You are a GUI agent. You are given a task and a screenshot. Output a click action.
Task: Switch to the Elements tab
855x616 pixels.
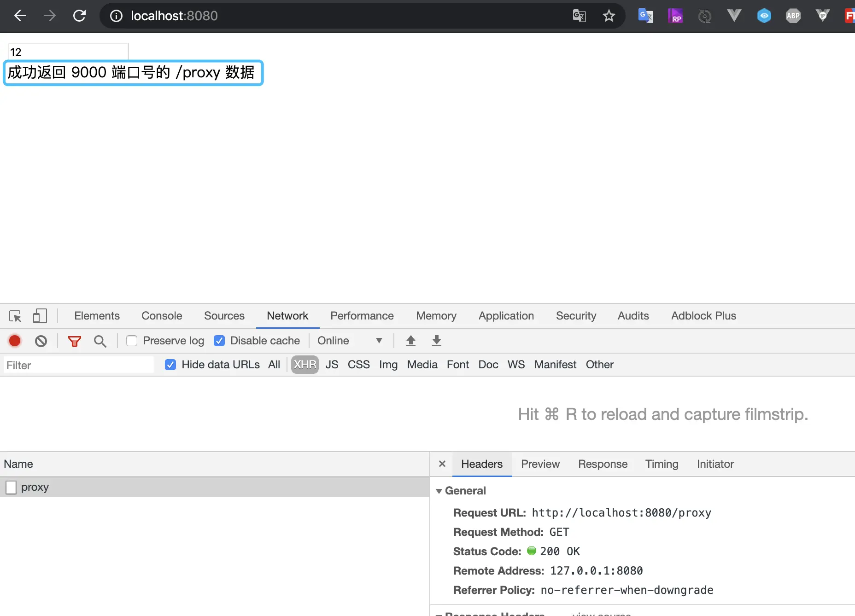pos(97,316)
